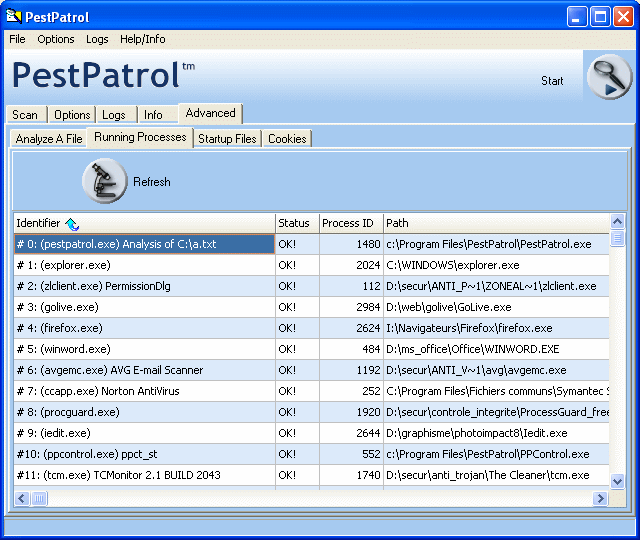Click the Start label
The width and height of the screenshot is (640, 540).
tap(552, 81)
